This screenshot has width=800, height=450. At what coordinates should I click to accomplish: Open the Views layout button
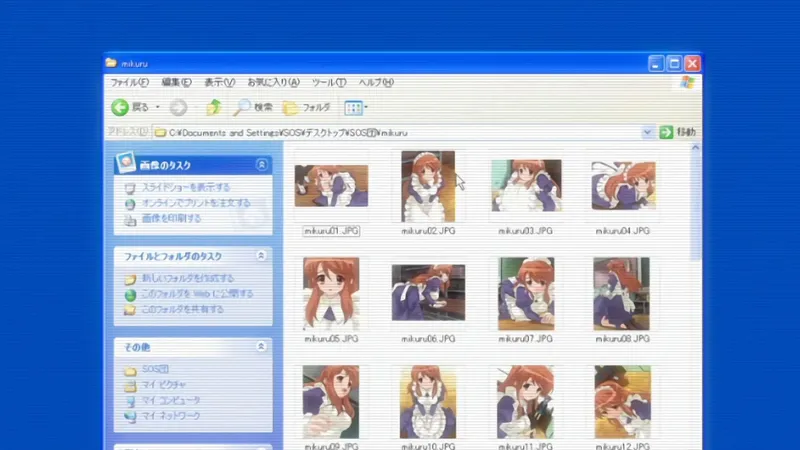pyautogui.click(x=353, y=108)
